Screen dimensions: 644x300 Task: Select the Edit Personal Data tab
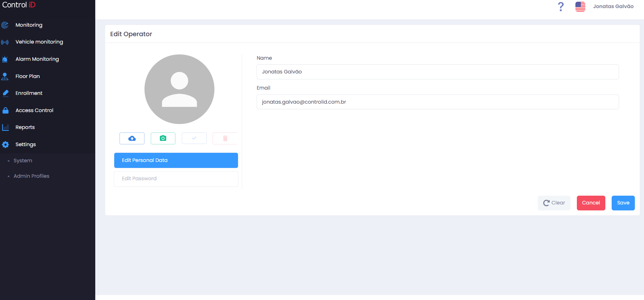tap(176, 160)
